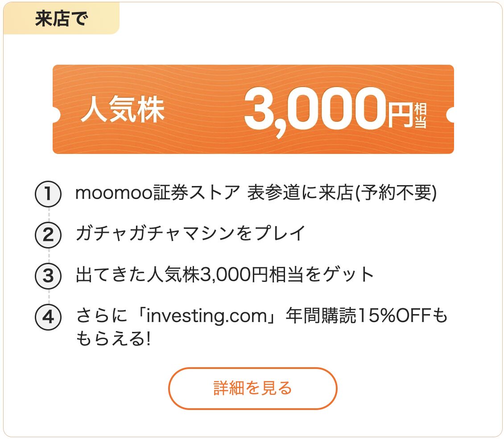Click the 人気株 label on the coupon
504x439 pixels.
123,110
